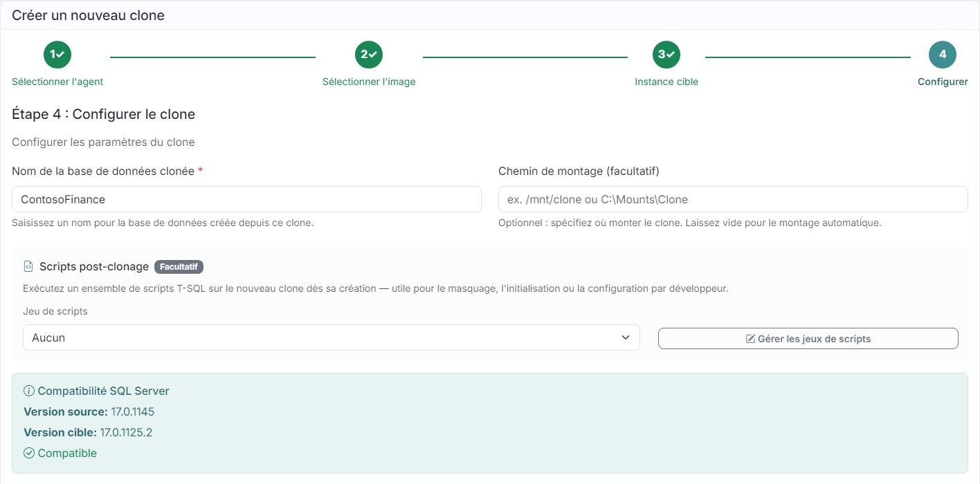Select the Configurer step label

point(943,82)
